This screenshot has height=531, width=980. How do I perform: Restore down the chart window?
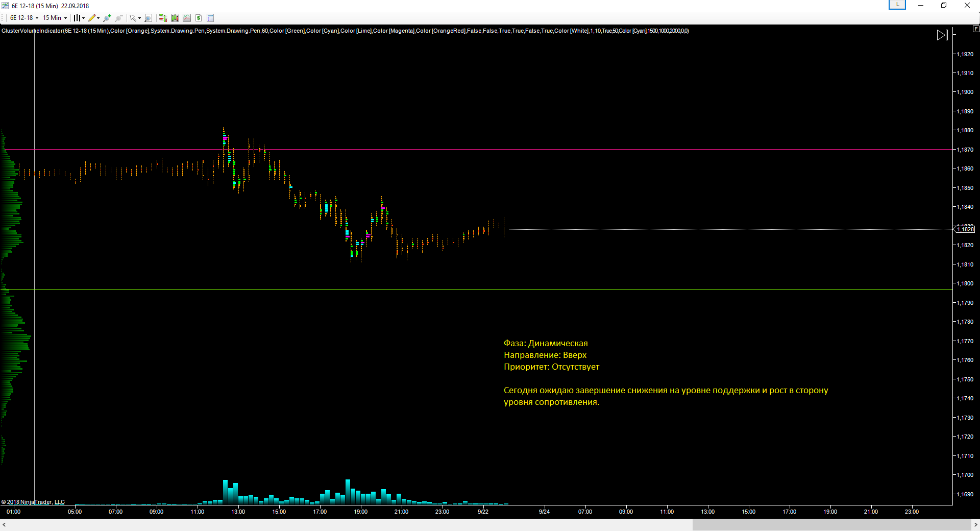944,5
